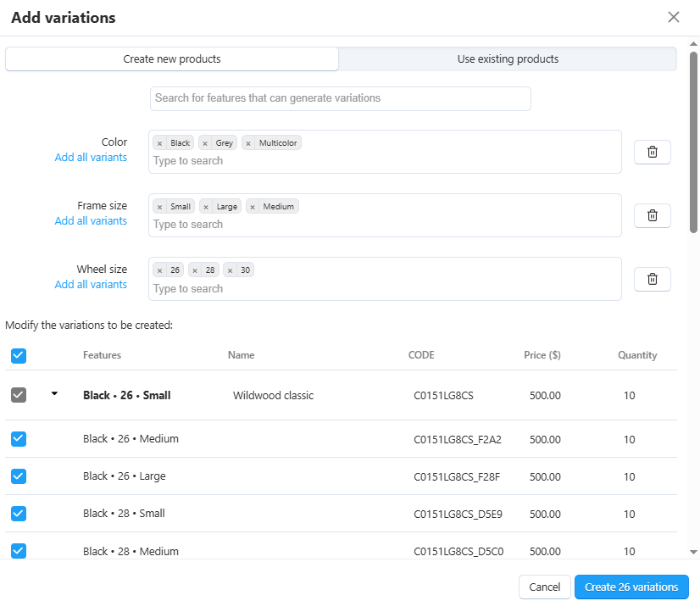
Task: Uncheck the Black 28 Small variation
Action: (19, 514)
